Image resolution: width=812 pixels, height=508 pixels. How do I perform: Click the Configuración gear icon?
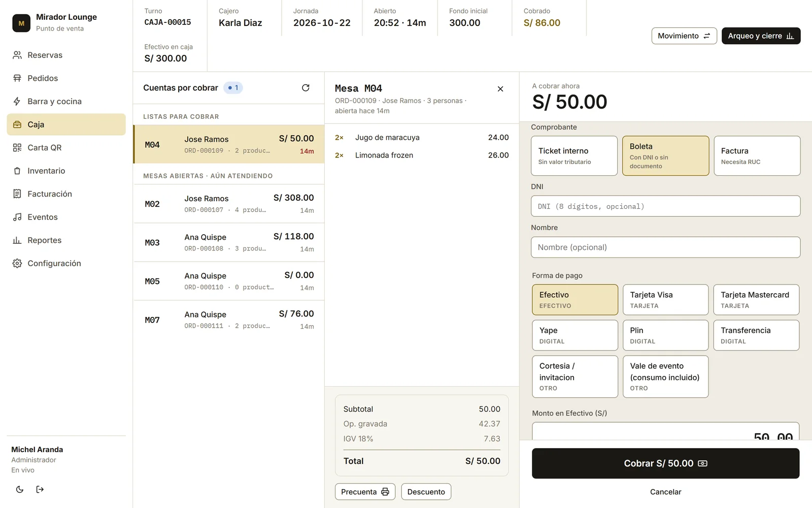coord(17,263)
